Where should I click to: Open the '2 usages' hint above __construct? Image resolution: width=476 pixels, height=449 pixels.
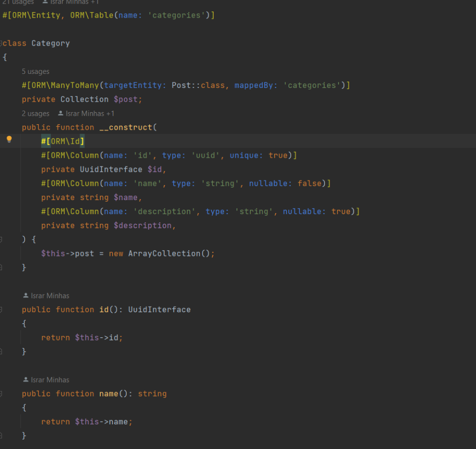pyautogui.click(x=36, y=114)
